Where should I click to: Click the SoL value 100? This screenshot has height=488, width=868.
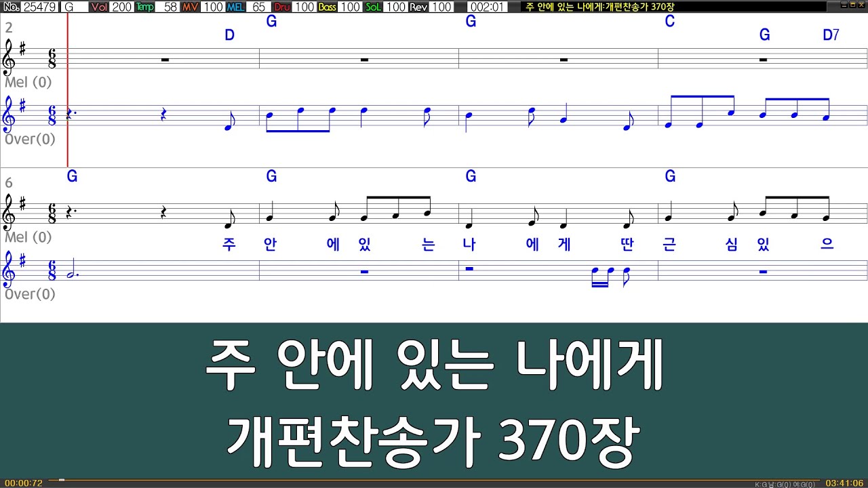395,7
